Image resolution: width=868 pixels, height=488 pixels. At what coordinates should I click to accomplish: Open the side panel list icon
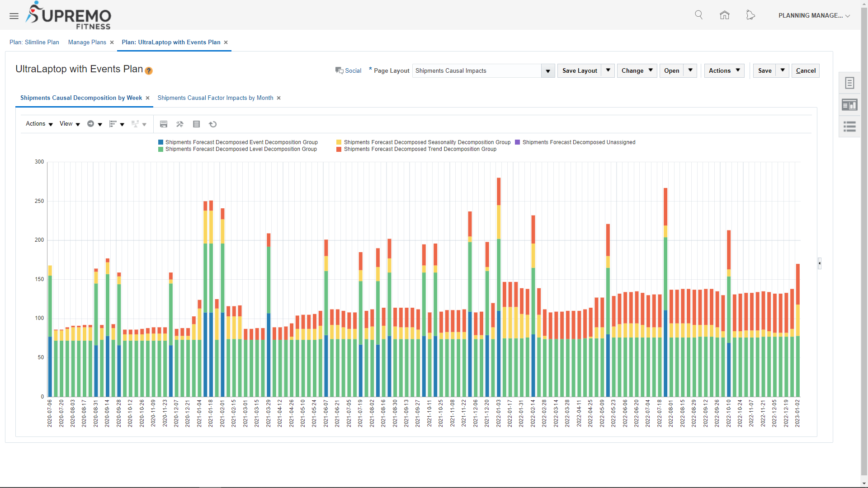point(849,127)
